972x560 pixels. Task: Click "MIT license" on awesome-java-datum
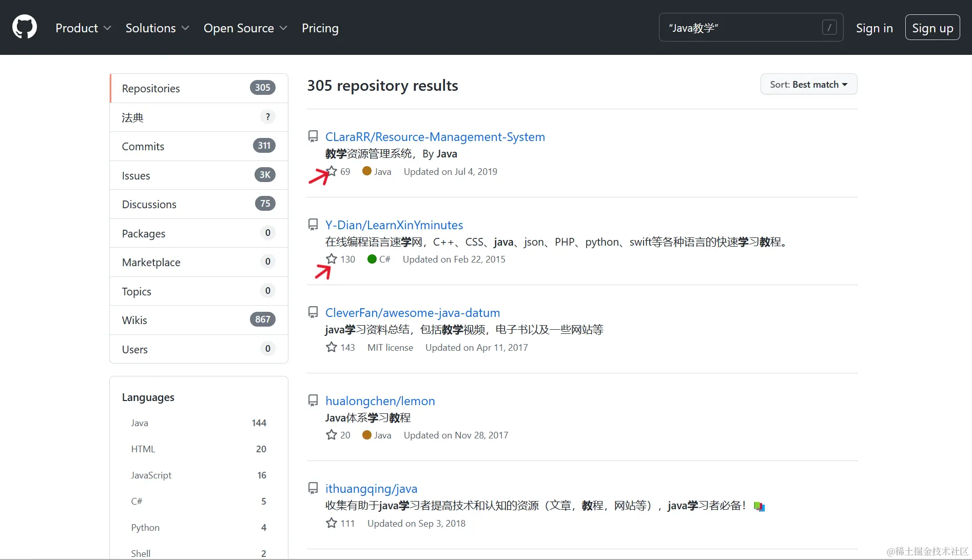click(x=390, y=347)
